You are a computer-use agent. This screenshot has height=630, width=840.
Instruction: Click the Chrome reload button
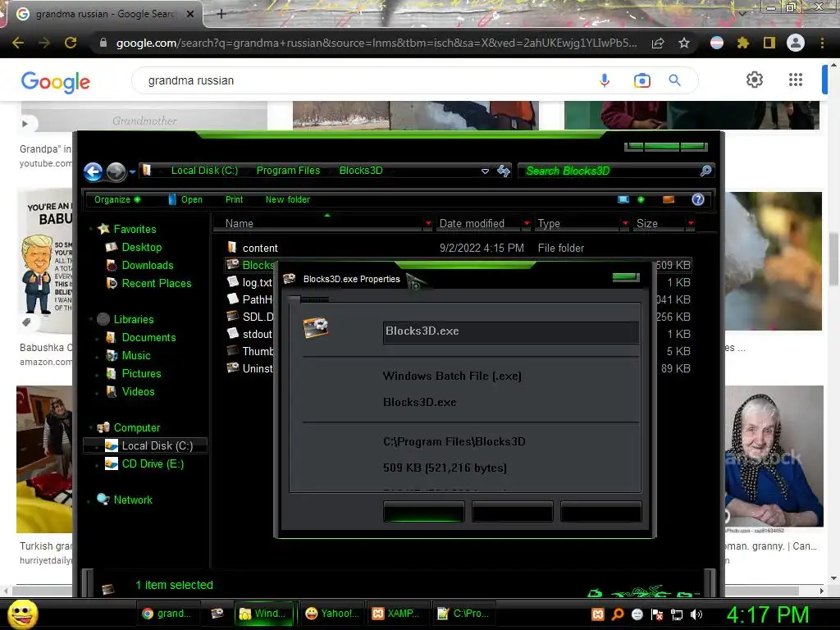pyautogui.click(x=71, y=43)
